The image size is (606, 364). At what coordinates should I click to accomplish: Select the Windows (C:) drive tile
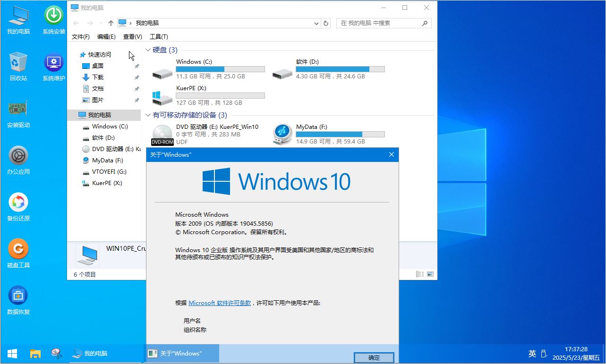[x=208, y=69]
